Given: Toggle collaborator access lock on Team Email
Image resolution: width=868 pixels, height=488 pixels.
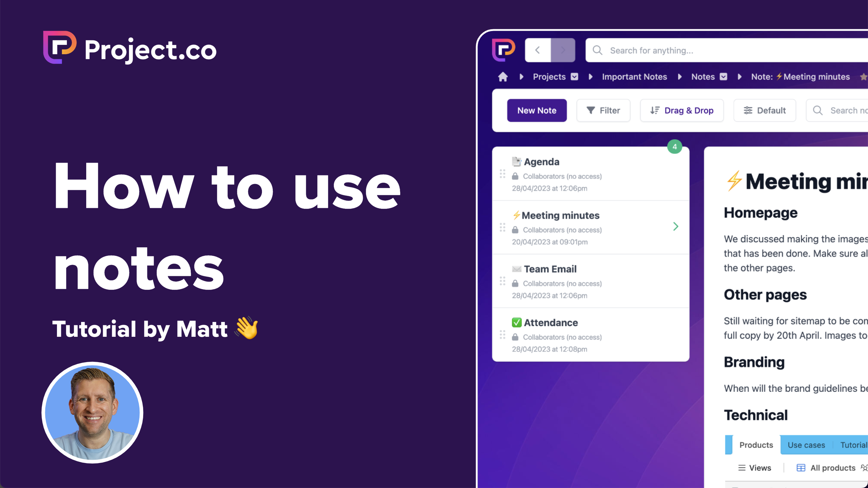Looking at the screenshot, I should click(515, 283).
